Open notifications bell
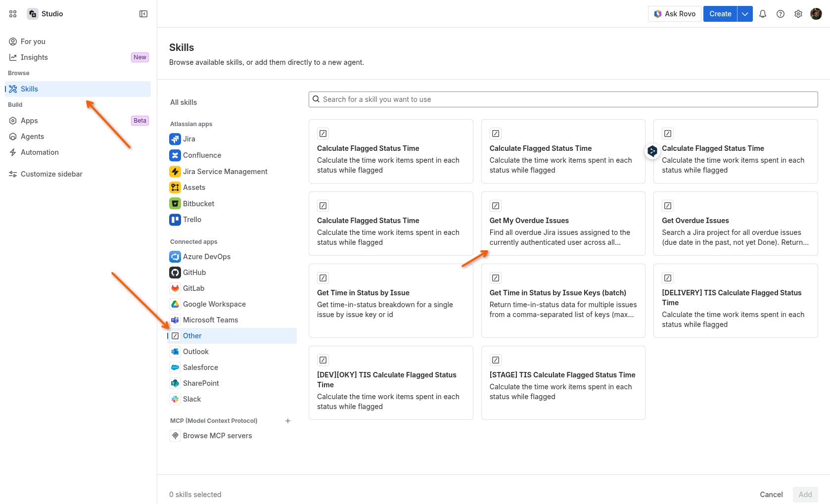This screenshot has height=504, width=830. click(763, 14)
